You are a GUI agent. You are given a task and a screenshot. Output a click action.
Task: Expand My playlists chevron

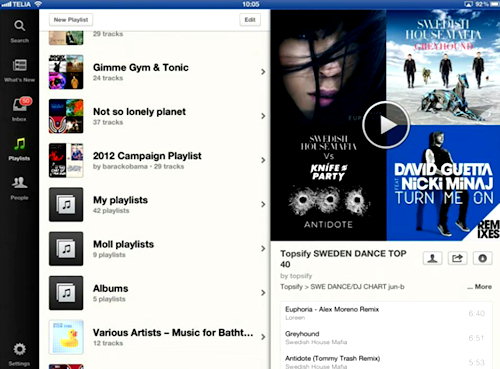[263, 204]
